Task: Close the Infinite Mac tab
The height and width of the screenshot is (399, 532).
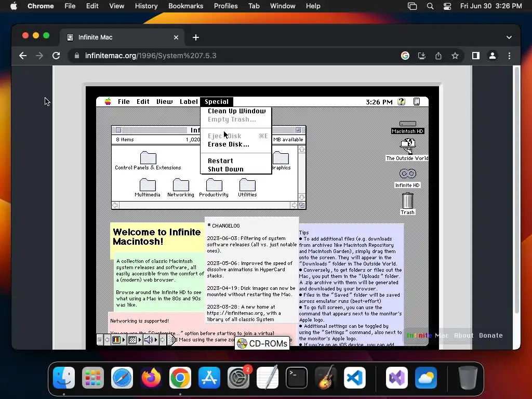Action: click(176, 37)
